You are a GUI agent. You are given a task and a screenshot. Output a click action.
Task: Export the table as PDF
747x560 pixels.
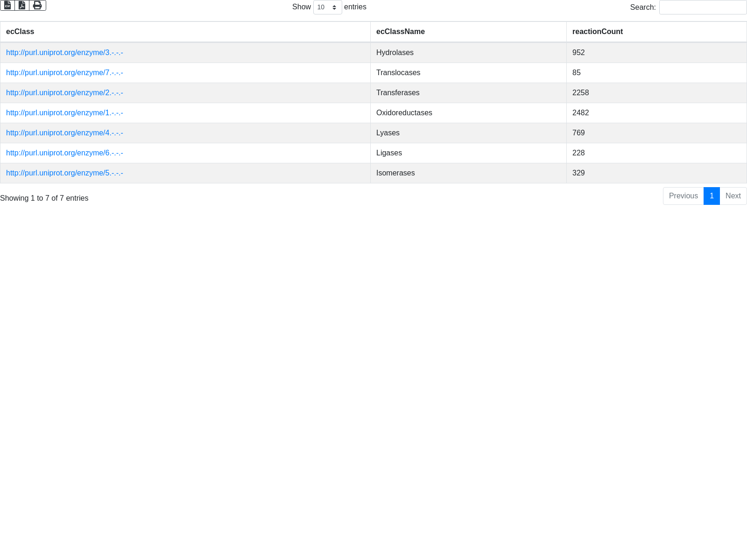tap(22, 5)
